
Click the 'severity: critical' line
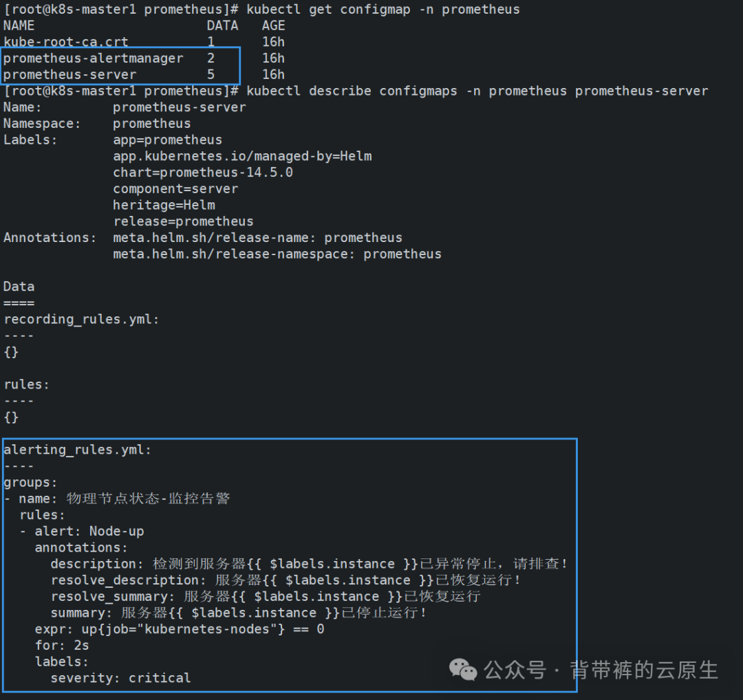click(x=121, y=678)
